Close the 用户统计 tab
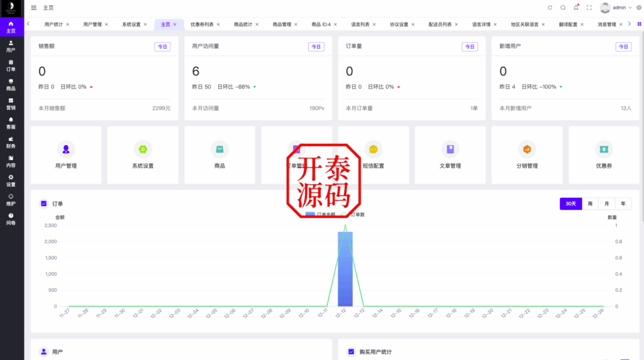The height and width of the screenshot is (360, 644). pos(68,25)
